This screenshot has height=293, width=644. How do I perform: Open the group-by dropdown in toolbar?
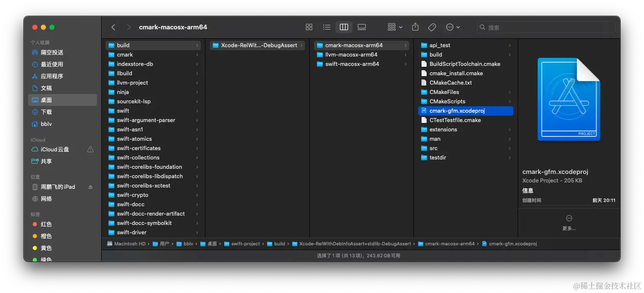(395, 27)
